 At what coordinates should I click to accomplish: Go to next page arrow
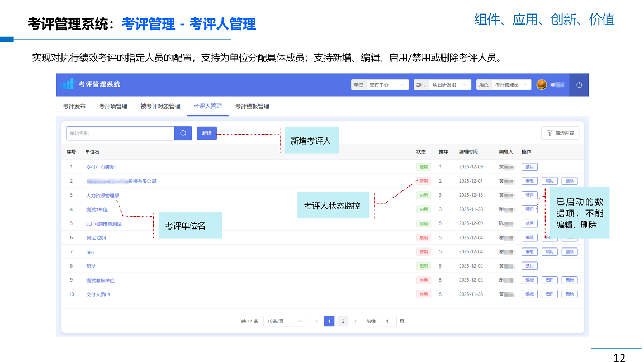pyautogui.click(x=356, y=321)
